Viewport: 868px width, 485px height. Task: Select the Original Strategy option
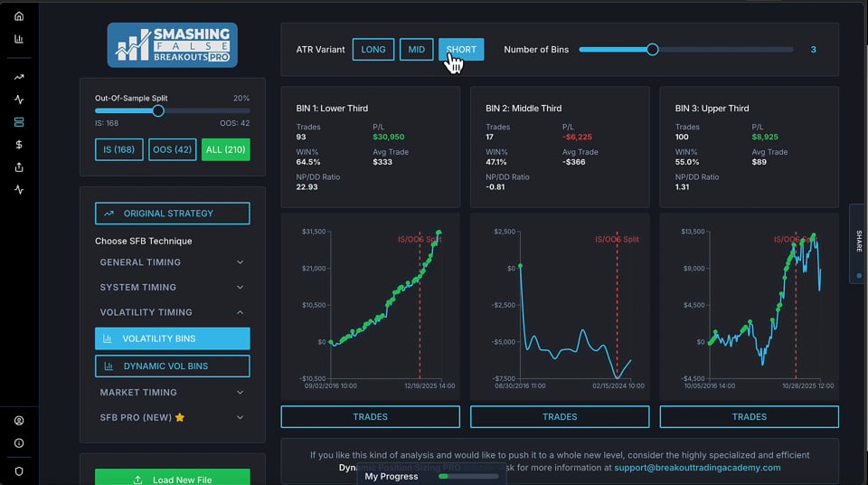[172, 214]
